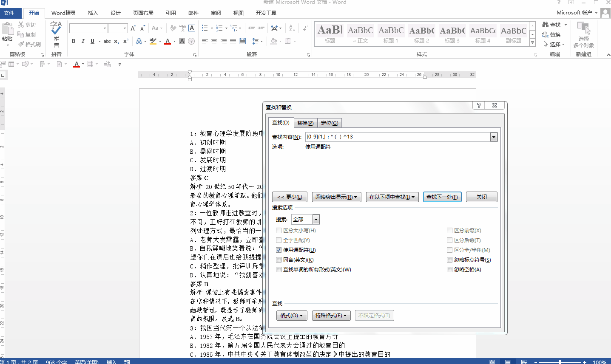611x364 pixels.
Task: Open the 特殊格式(E) special dropdown button
Action: pyautogui.click(x=331, y=316)
